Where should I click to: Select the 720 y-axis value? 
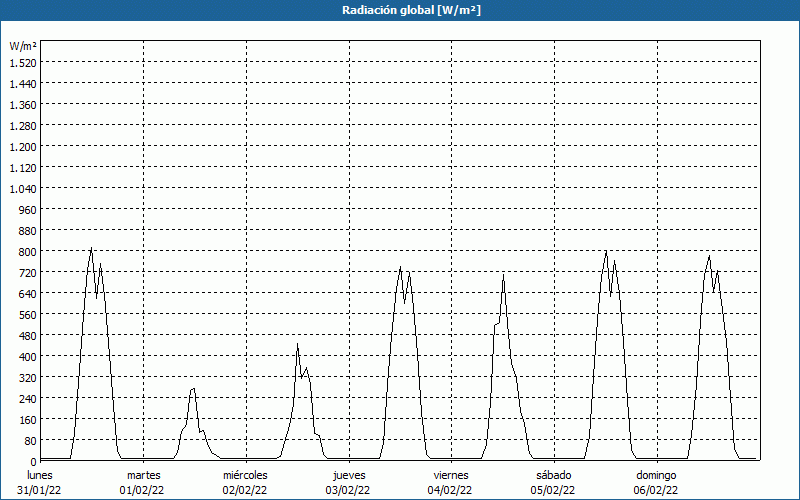coord(28,272)
